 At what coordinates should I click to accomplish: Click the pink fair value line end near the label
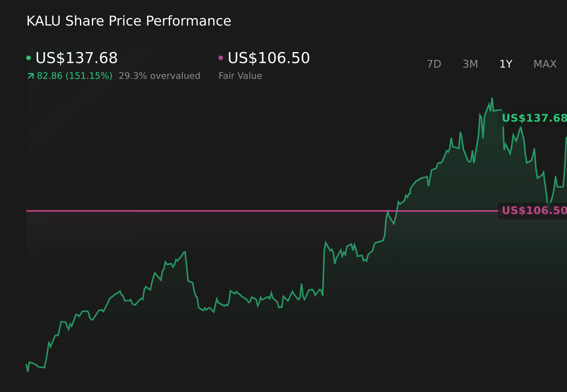pyautogui.click(x=496, y=211)
